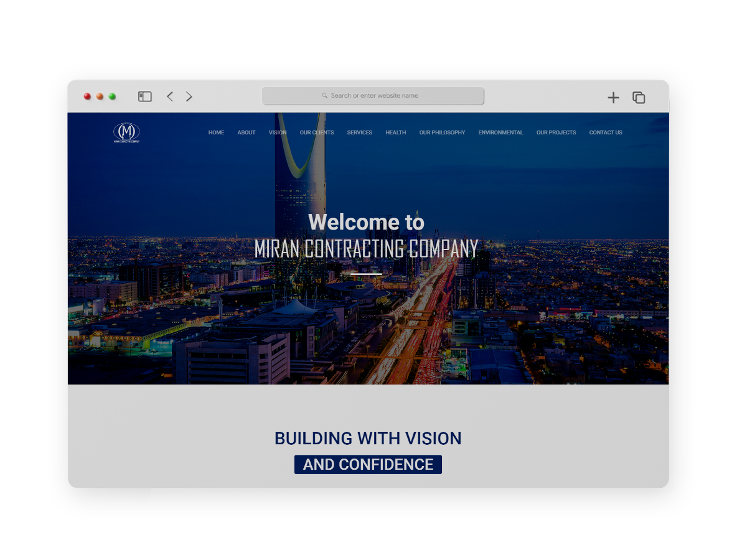Screen dimensions: 747x560
Task: Show the tab overview icon
Action: pos(639,98)
